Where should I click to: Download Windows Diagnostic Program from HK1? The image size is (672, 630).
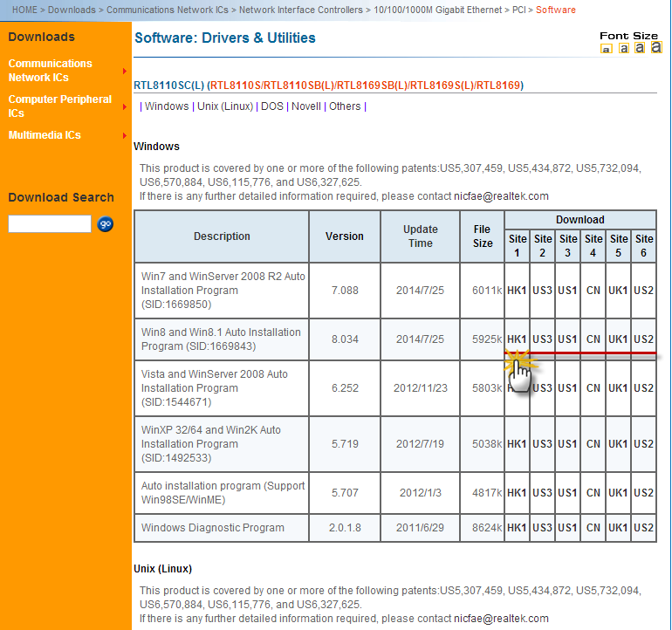517,528
